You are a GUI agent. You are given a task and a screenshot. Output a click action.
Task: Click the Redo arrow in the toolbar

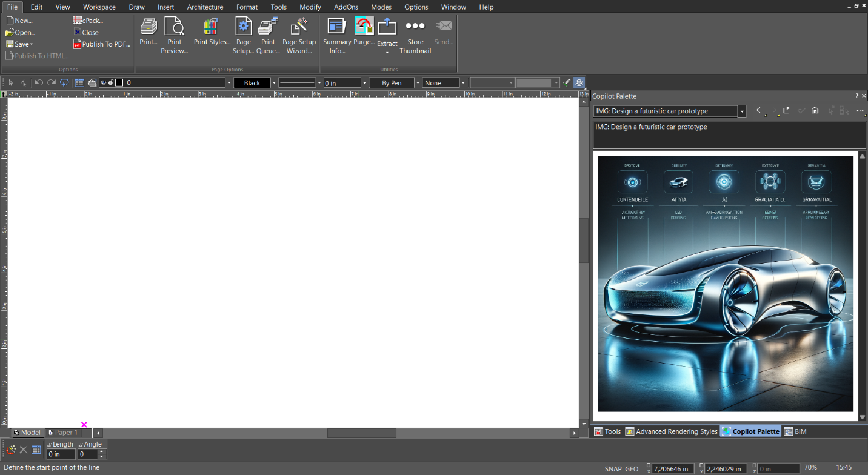click(52, 83)
